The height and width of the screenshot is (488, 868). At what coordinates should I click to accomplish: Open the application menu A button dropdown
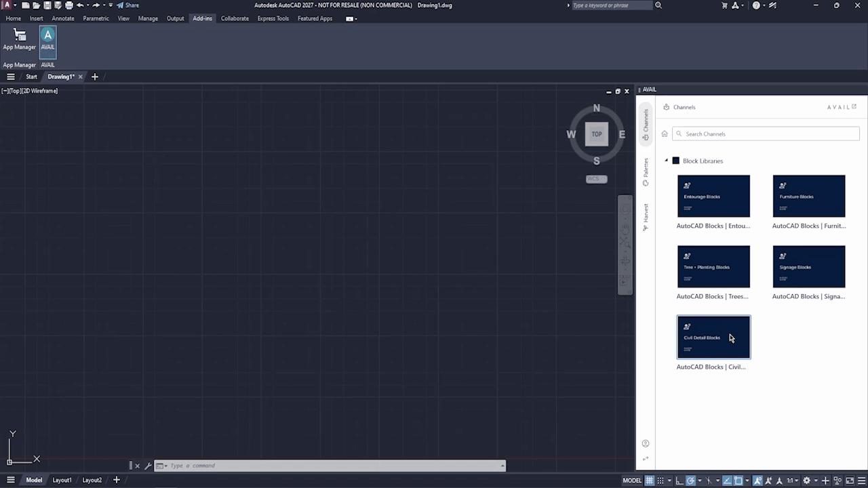point(9,5)
